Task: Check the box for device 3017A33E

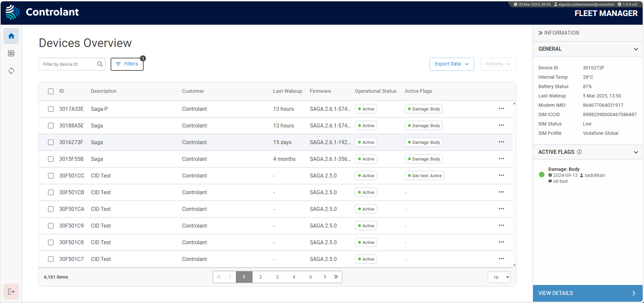Action: tap(51, 109)
